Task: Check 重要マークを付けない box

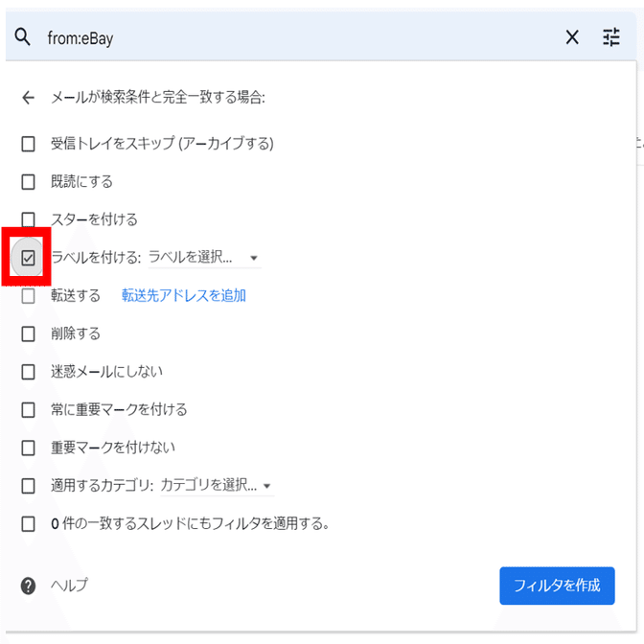Action: tap(28, 448)
